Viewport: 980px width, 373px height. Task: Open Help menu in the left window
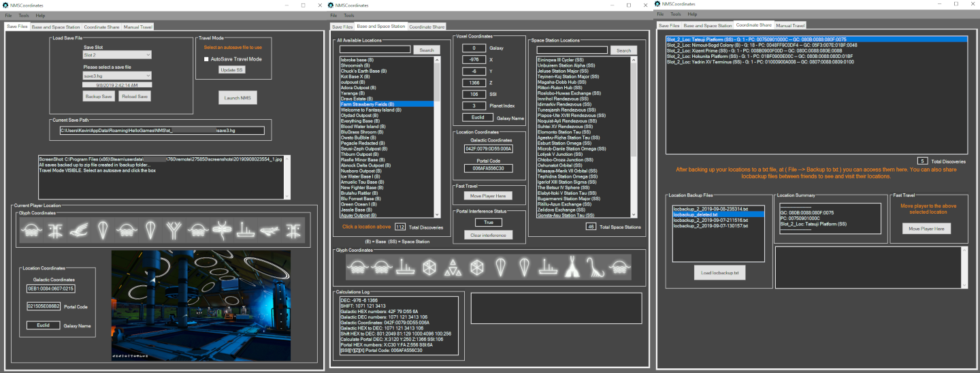[41, 14]
